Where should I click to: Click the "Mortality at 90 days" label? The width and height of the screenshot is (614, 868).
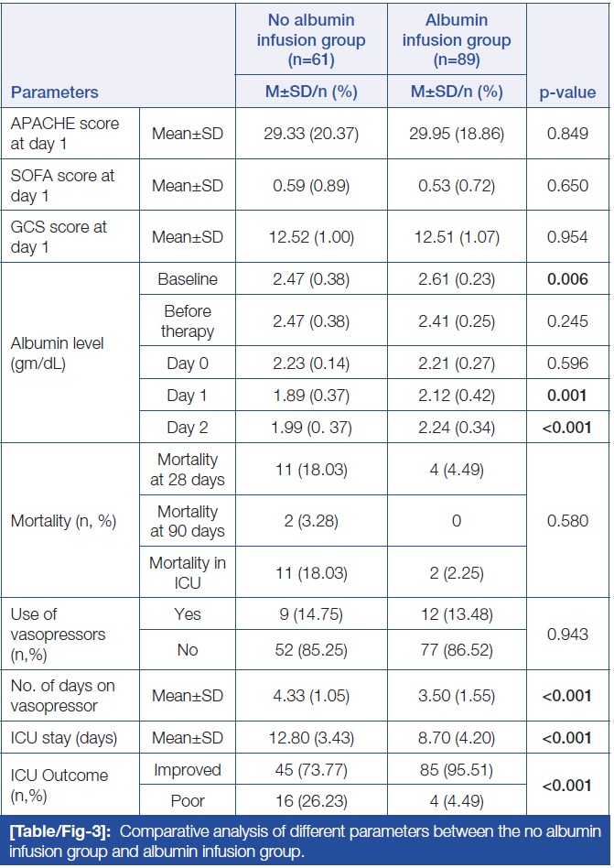pyautogui.click(x=188, y=522)
